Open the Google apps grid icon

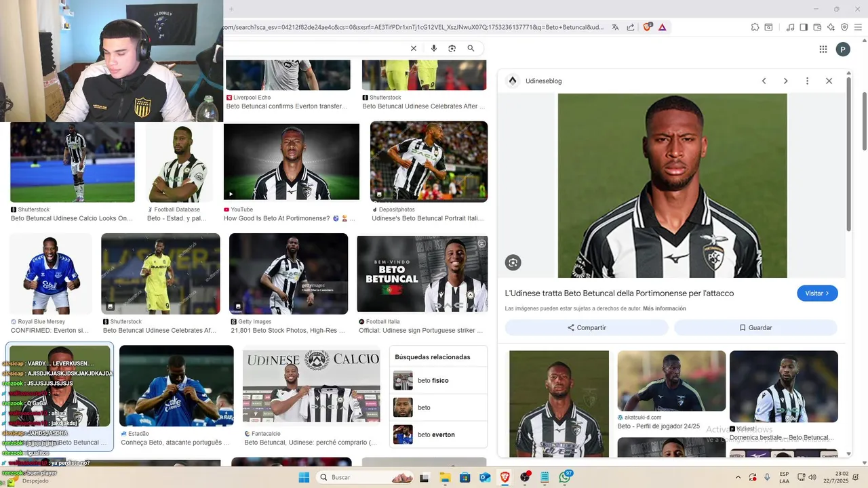[x=823, y=49]
